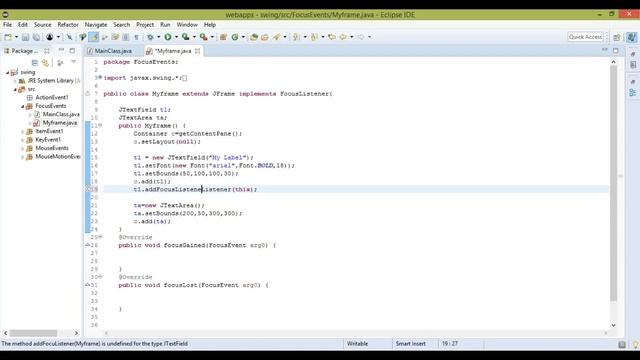Screen dimensions: 640x360
Task: Open the Refactor menu
Action: pyautogui.click(x=68, y=25)
